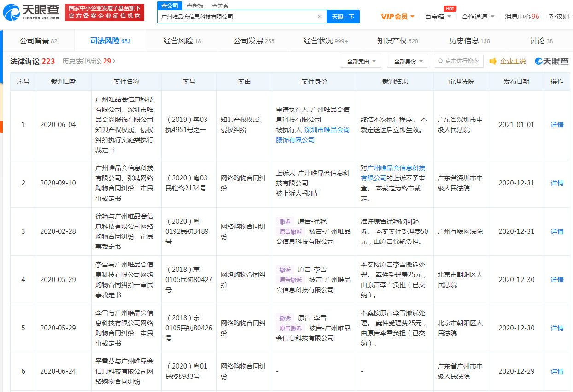Open 详情 for case row 1
Viewport: 573px width, 392px height.
point(557,125)
